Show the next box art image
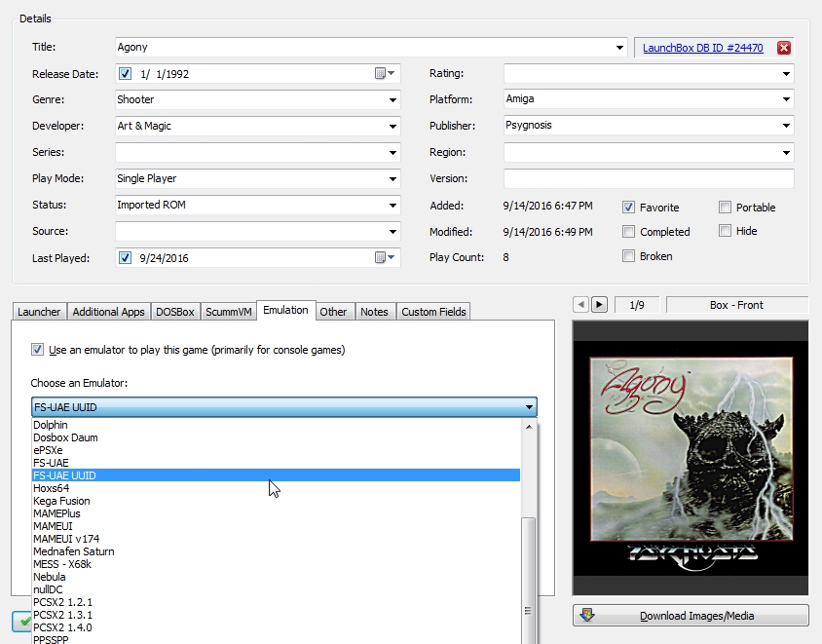This screenshot has height=644, width=822. [599, 305]
